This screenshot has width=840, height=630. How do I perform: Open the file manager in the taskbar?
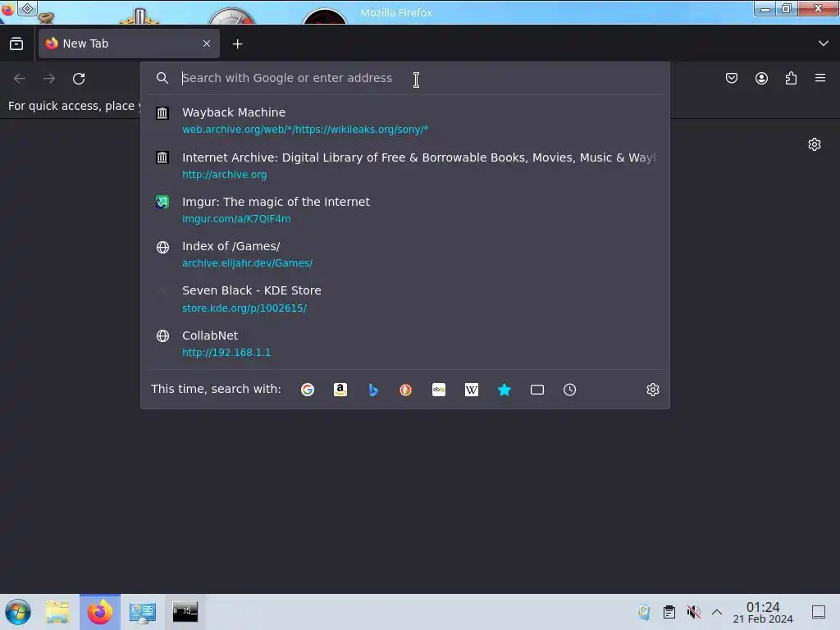pos(57,612)
